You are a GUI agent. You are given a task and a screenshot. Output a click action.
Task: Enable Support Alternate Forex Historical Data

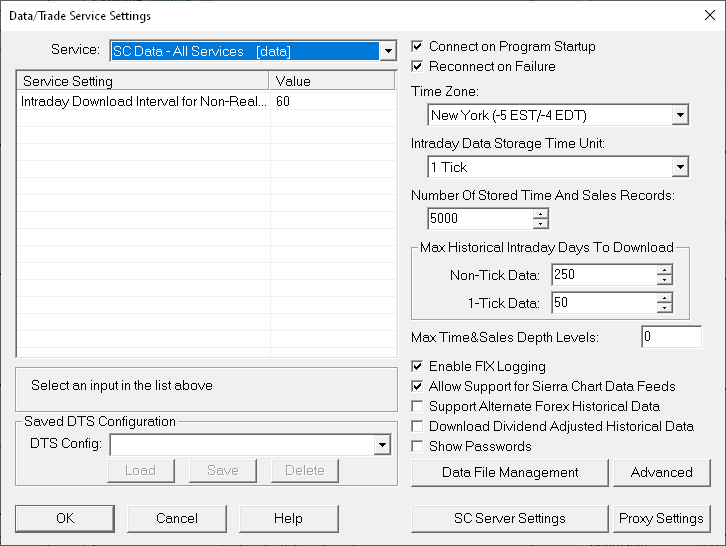(x=417, y=406)
